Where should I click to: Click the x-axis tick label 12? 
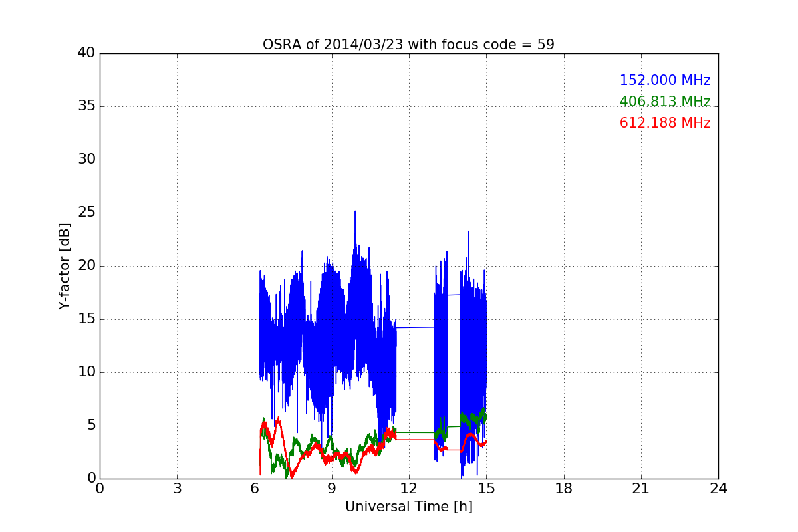point(409,489)
